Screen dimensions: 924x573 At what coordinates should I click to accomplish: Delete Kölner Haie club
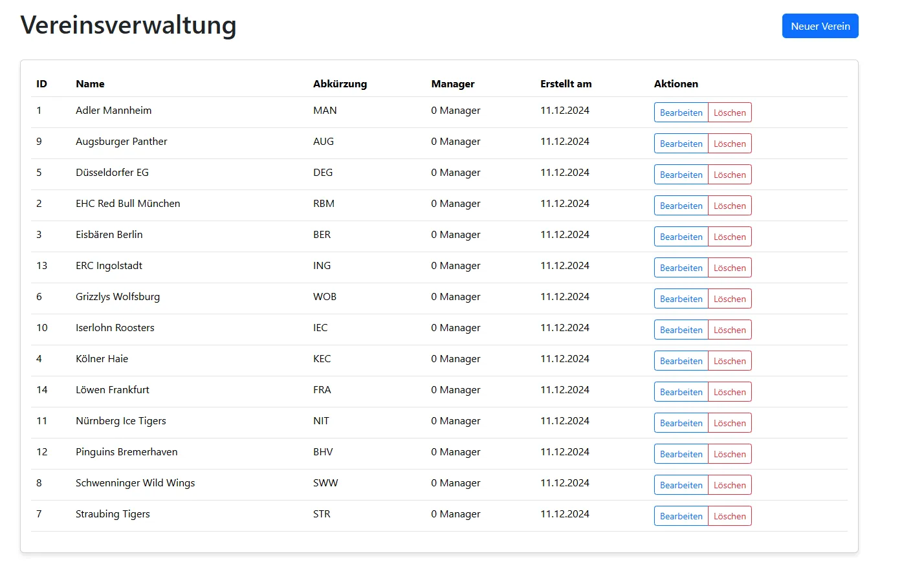pos(730,361)
